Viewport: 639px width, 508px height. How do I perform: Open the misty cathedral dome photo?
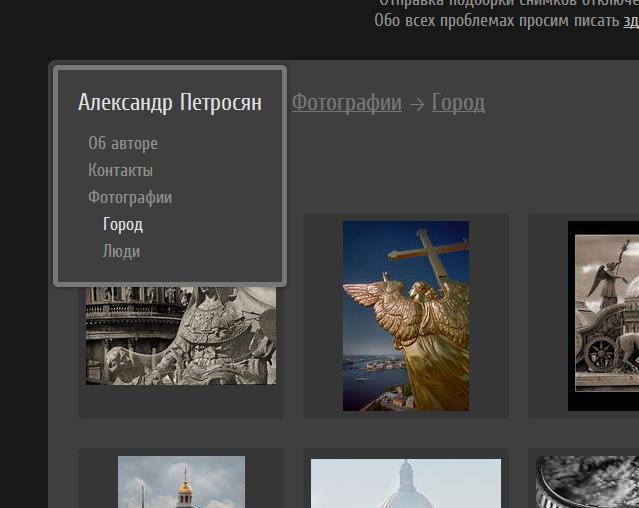406,483
